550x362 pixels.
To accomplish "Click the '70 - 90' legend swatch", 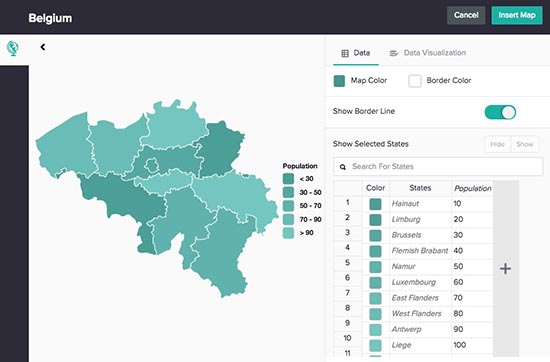I will tap(288, 220).
